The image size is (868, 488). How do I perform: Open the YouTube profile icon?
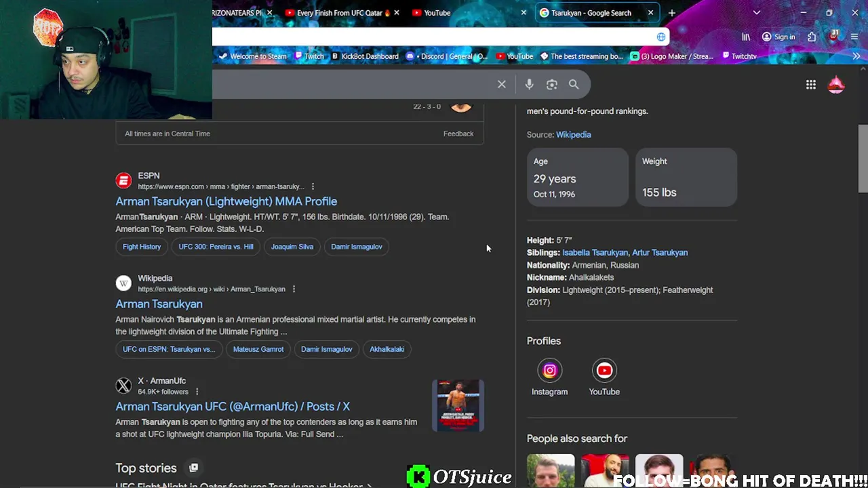[x=604, y=371]
